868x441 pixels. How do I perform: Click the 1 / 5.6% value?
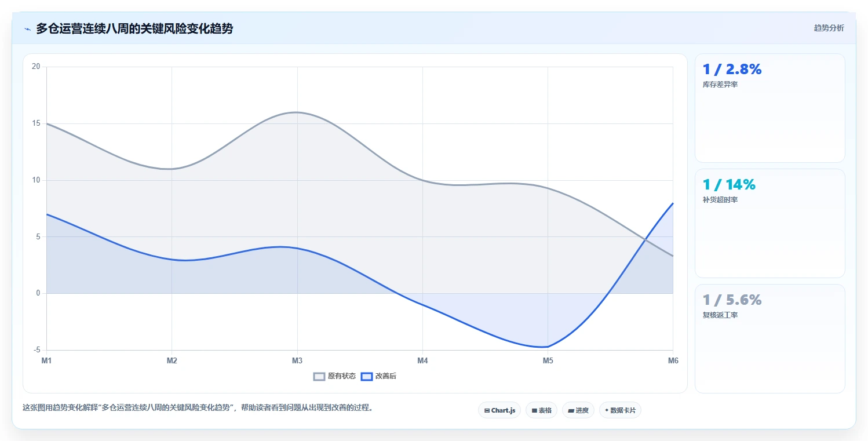point(732,300)
